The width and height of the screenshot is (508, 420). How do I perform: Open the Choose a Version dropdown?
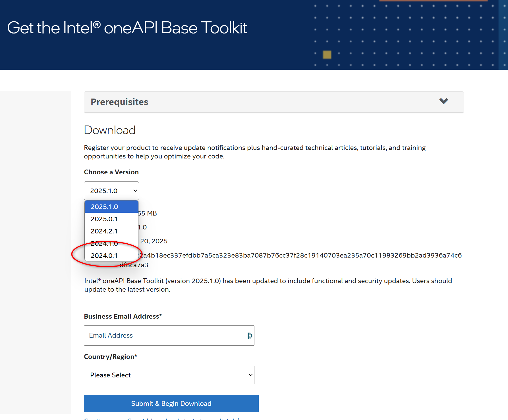click(x=111, y=191)
